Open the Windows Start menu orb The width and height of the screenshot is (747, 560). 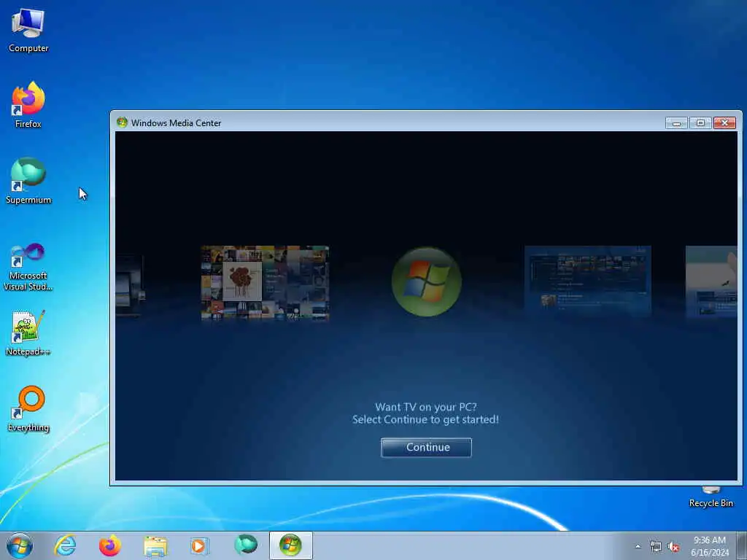[x=20, y=545]
